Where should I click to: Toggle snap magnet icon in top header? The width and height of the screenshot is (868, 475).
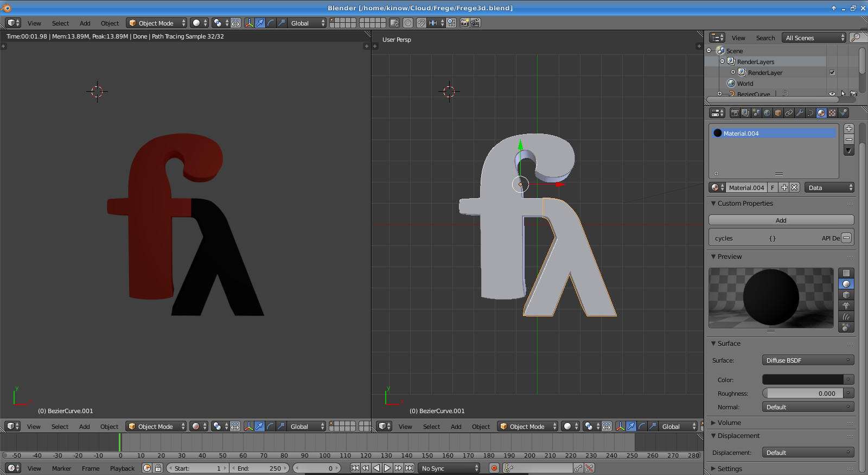(421, 23)
